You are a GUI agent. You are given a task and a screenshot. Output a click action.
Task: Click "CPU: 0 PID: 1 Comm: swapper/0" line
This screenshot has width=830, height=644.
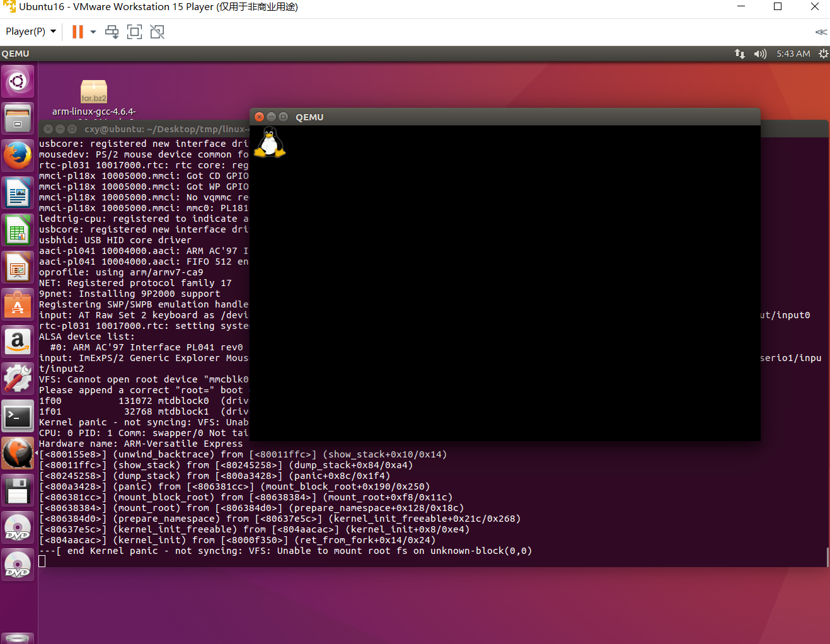point(144,433)
